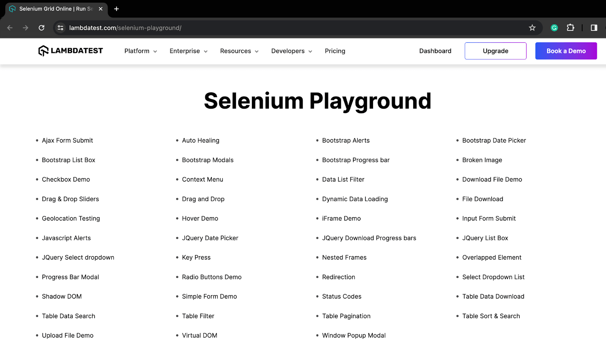Bookmark this page with the star icon
This screenshot has height=364, width=606.
(x=532, y=28)
